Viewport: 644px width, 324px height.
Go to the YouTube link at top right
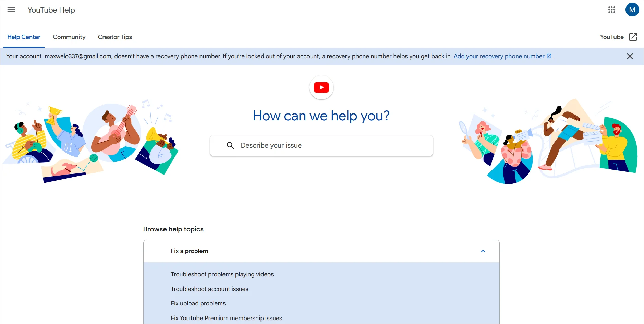pos(612,37)
